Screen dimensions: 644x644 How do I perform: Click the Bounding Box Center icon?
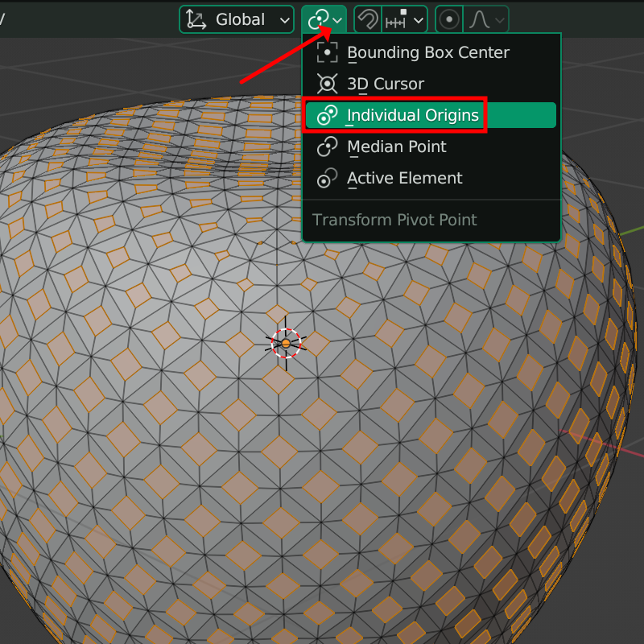point(327,52)
